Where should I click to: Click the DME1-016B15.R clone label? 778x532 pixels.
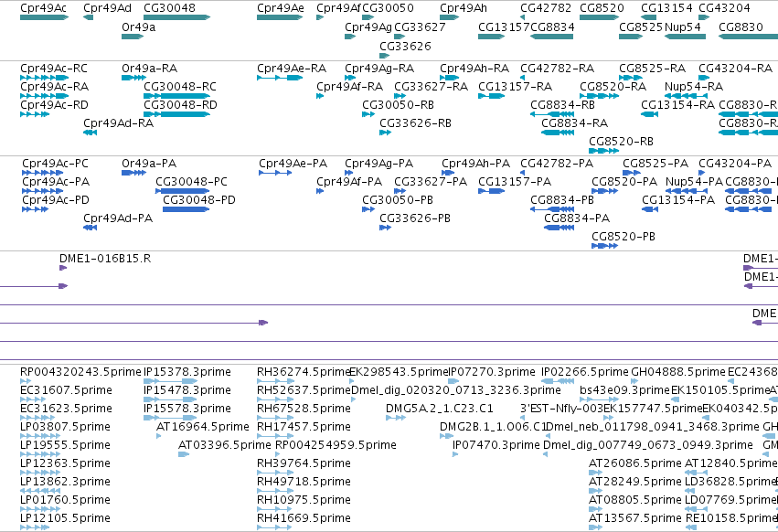click(x=105, y=259)
